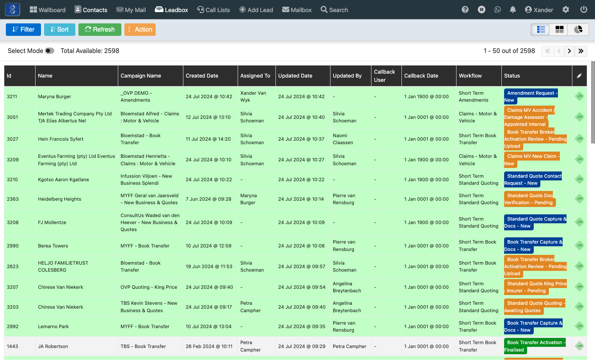595x364 pixels.
Task: Go to next page of leads
Action: (x=570, y=51)
